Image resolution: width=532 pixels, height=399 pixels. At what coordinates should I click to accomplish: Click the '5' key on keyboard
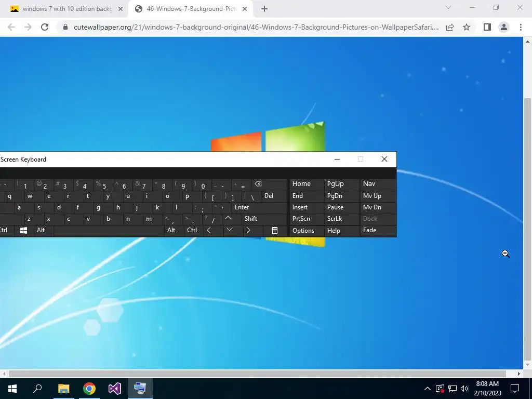click(x=103, y=184)
